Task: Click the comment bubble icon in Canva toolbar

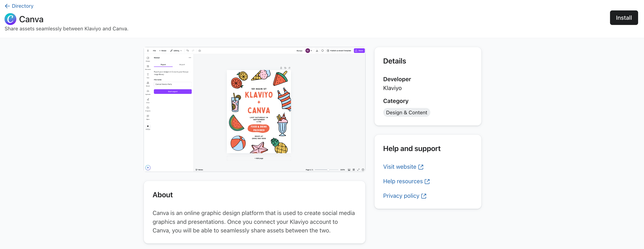Action: pos(322,51)
